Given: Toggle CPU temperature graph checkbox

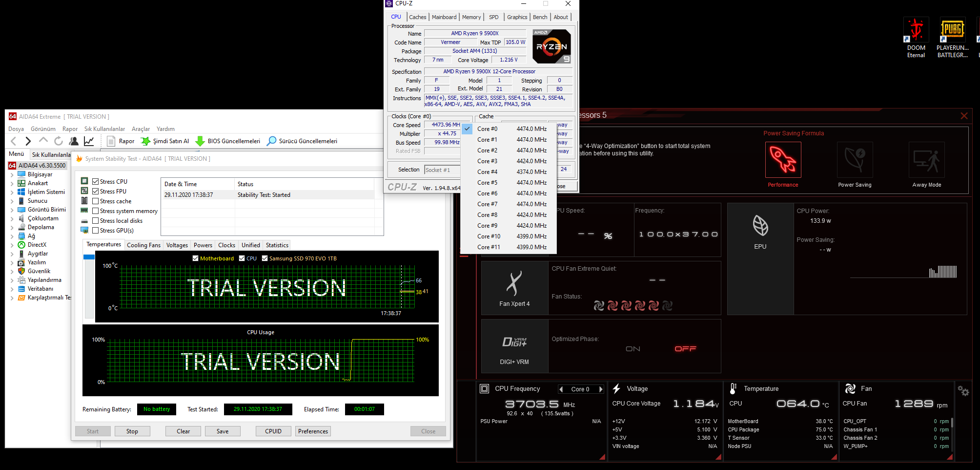Looking at the screenshot, I should click(x=242, y=258).
